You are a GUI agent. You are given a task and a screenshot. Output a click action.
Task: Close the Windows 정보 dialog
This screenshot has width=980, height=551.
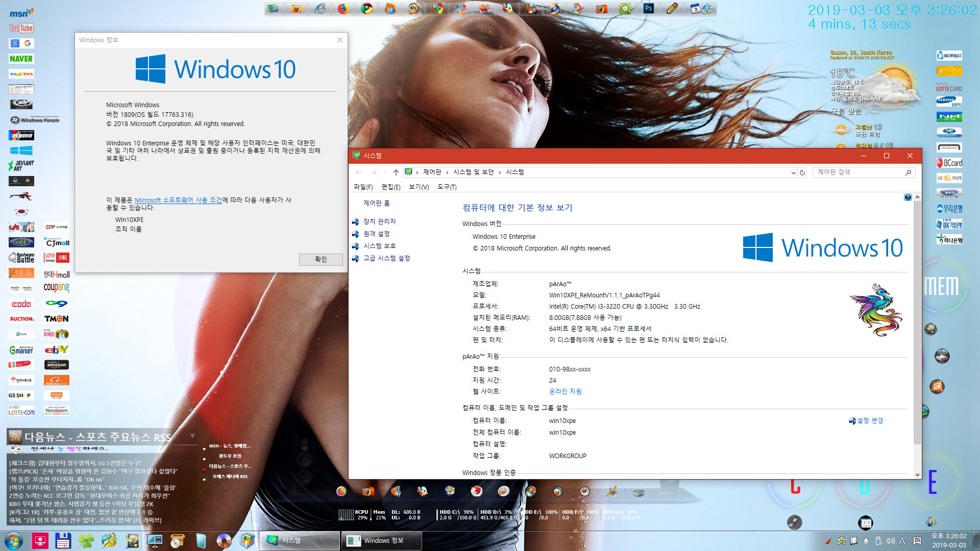pyautogui.click(x=340, y=40)
